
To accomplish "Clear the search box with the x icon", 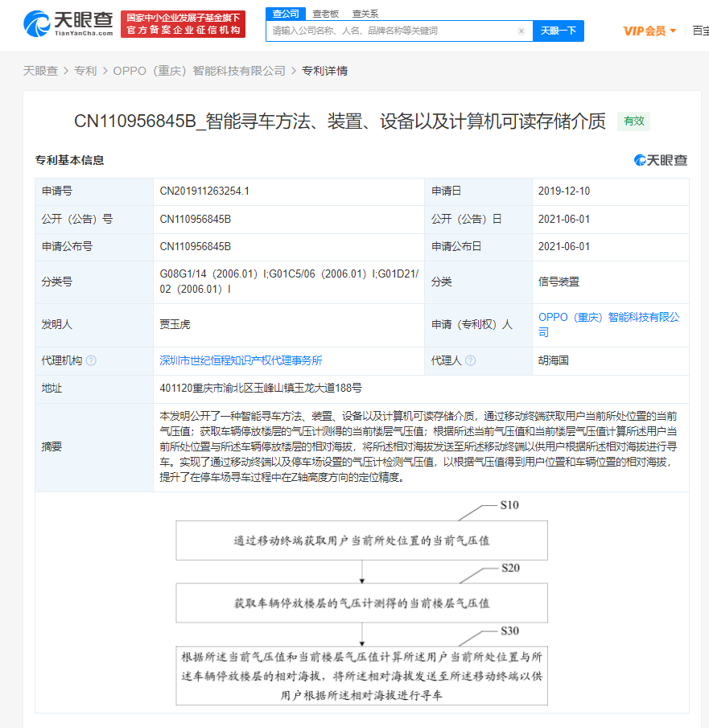I will pos(521,31).
